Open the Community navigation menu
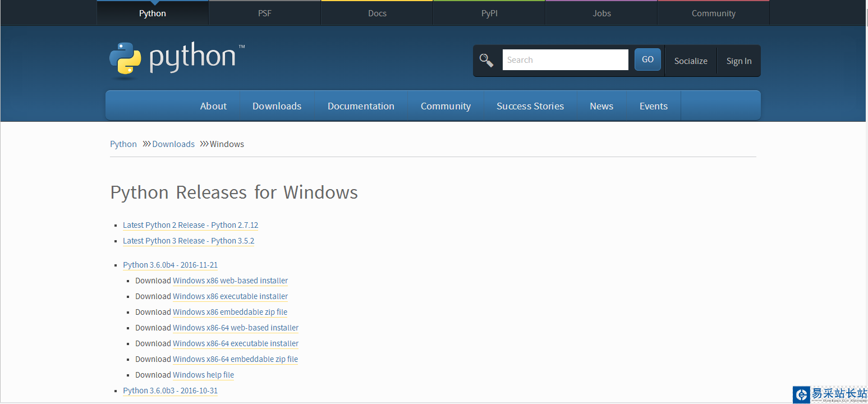 coord(446,106)
